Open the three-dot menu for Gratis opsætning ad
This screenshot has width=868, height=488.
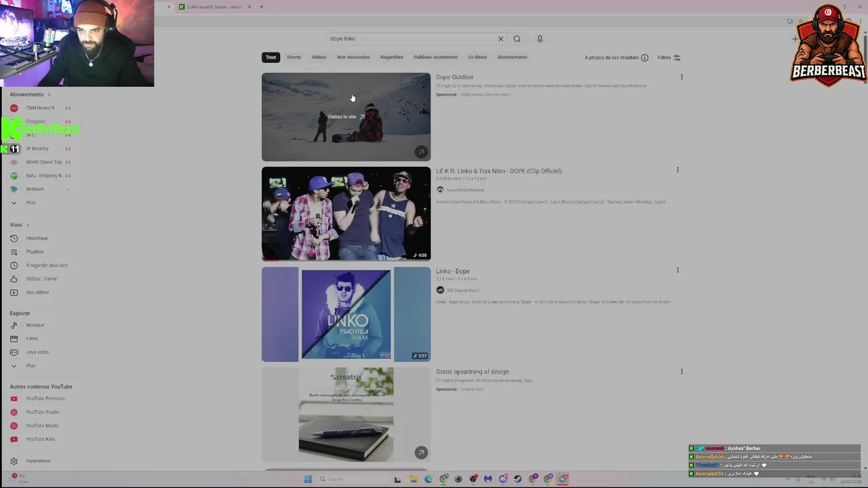point(682,371)
